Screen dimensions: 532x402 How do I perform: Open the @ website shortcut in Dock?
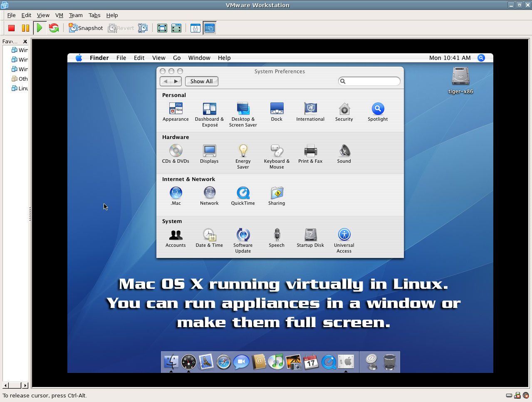(372, 362)
